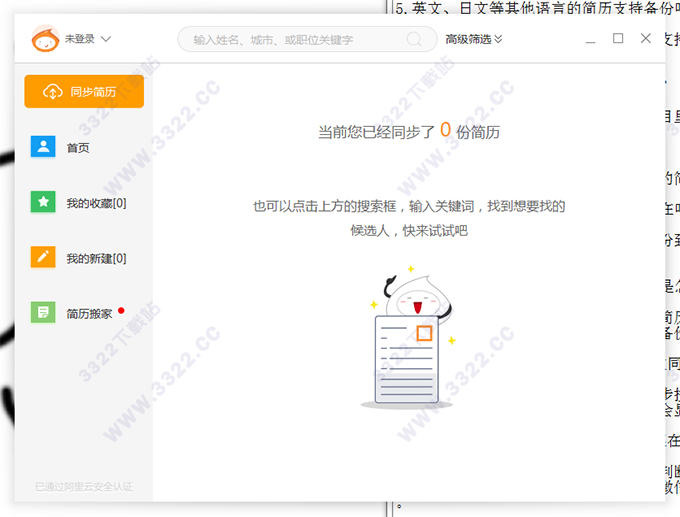
Task: Click the cloud upload icon on the sync button
Action: [x=52, y=92]
